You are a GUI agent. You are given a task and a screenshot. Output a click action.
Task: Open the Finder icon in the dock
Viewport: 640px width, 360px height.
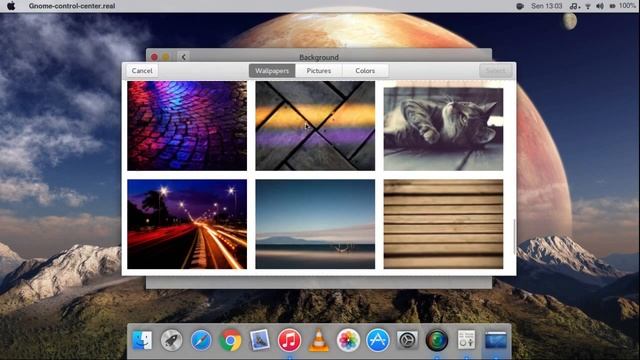(142, 340)
